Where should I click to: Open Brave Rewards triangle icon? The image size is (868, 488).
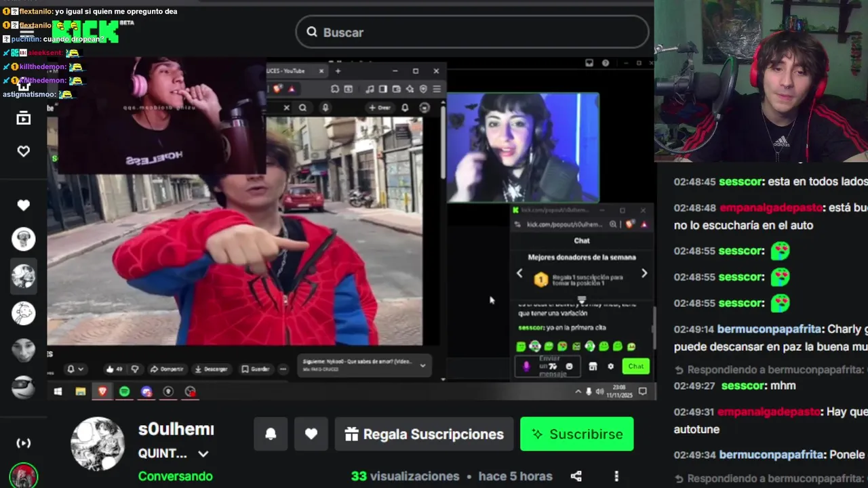tap(292, 89)
